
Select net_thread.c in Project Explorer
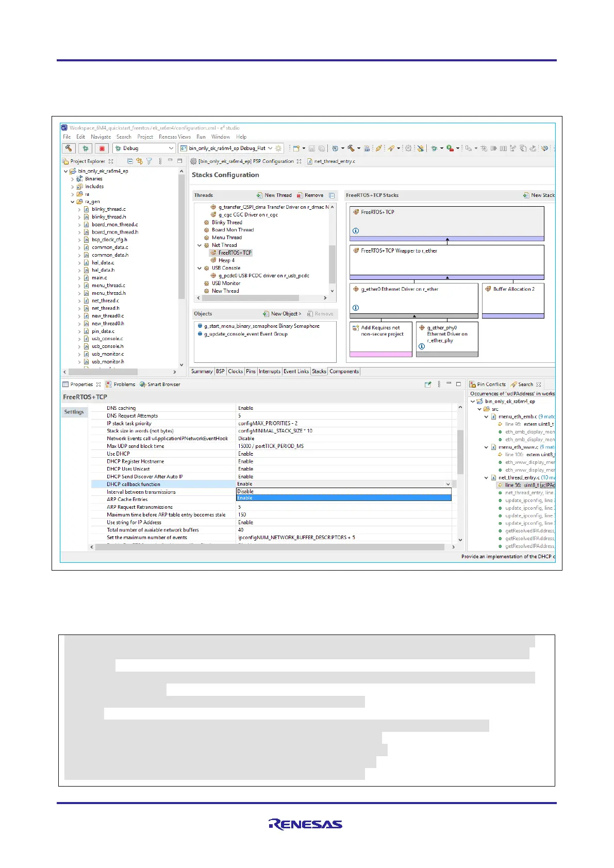(x=105, y=301)
